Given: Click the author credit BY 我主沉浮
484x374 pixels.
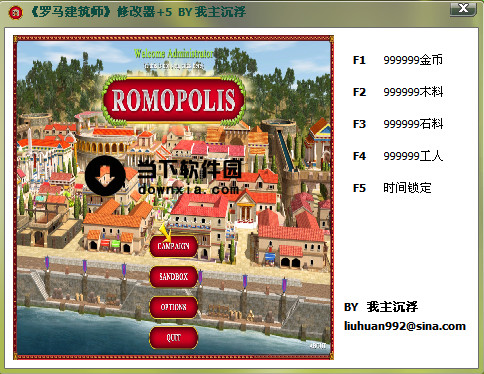Looking at the screenshot, I should (381, 307).
